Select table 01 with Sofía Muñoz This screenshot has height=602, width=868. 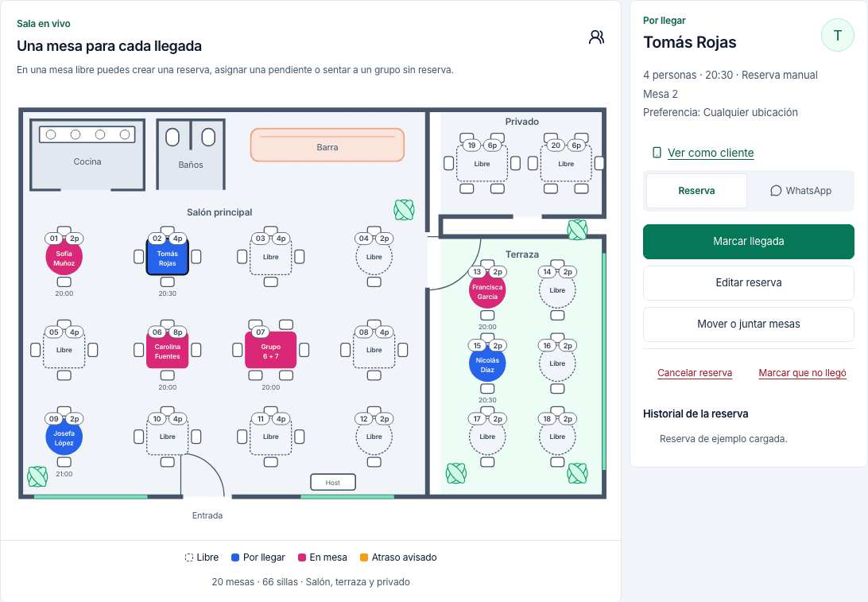click(x=64, y=258)
